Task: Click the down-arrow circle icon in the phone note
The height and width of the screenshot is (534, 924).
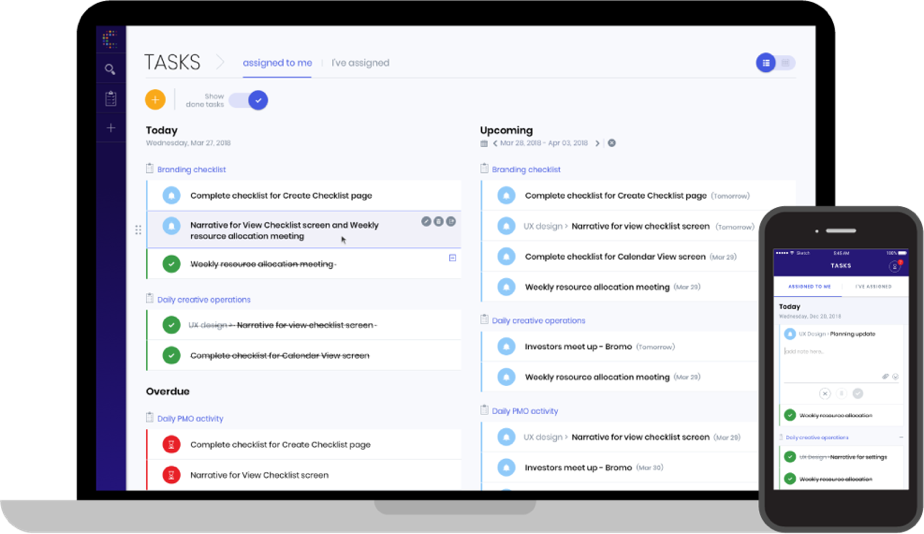Action: pos(895,377)
